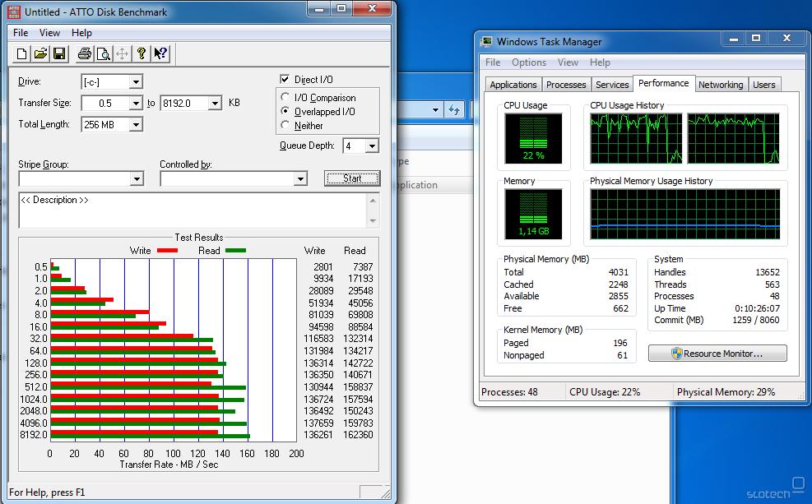The width and height of the screenshot is (812, 504).
Task: Click the CPU Usage meter showing 22 %
Action: (533, 139)
